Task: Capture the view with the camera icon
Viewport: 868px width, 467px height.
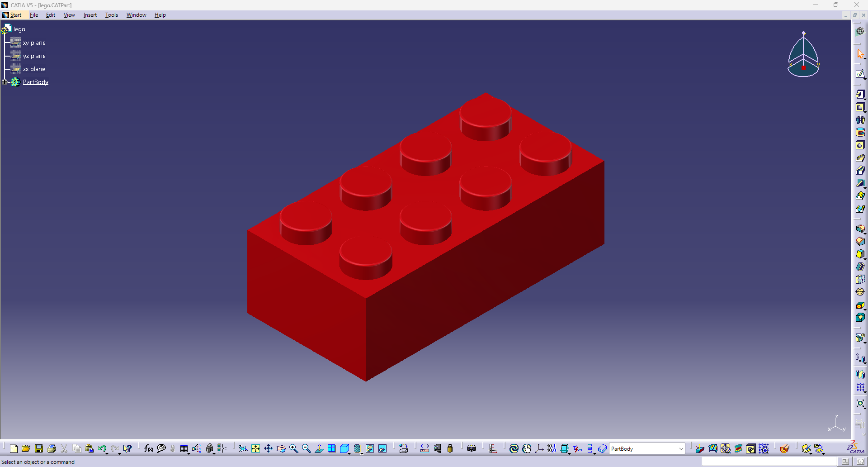Action: [472, 448]
